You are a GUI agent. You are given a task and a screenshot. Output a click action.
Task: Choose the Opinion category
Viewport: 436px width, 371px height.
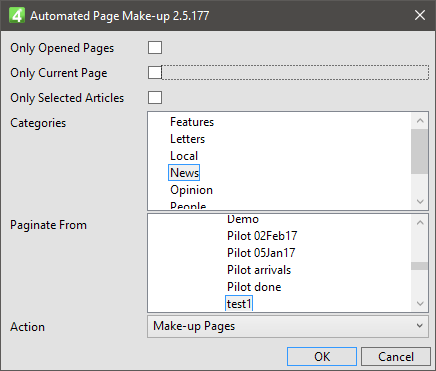coord(191,190)
